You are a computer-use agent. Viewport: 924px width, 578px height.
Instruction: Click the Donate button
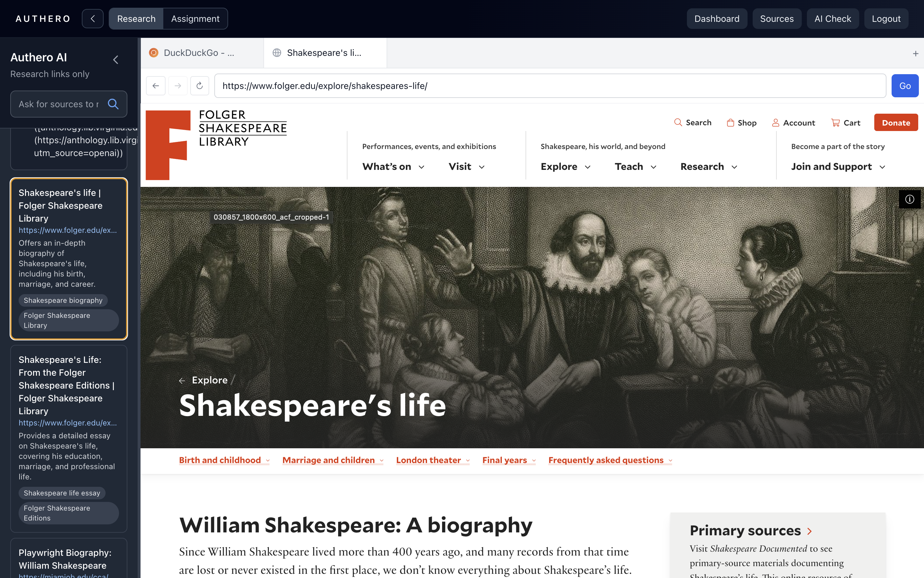click(896, 123)
